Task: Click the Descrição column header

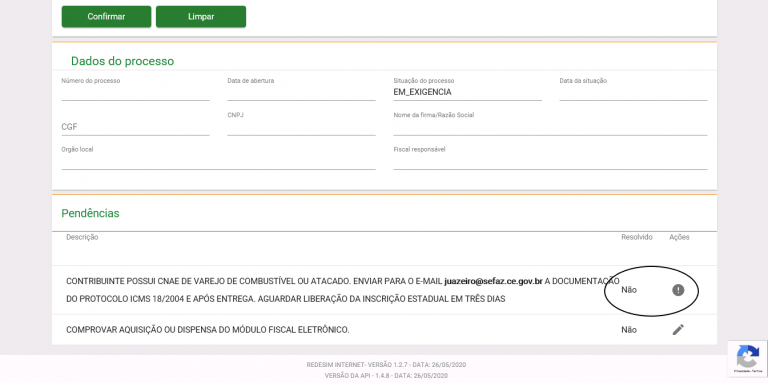Action: pyautogui.click(x=82, y=237)
